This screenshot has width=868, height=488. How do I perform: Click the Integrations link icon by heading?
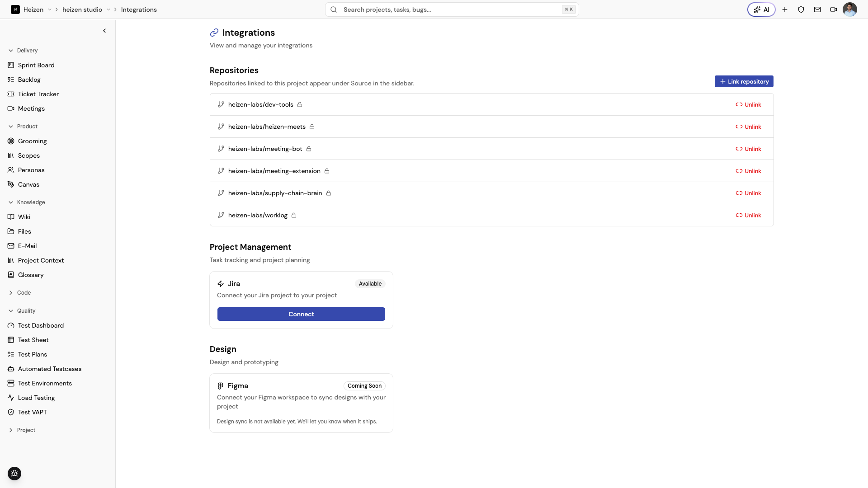click(x=214, y=33)
